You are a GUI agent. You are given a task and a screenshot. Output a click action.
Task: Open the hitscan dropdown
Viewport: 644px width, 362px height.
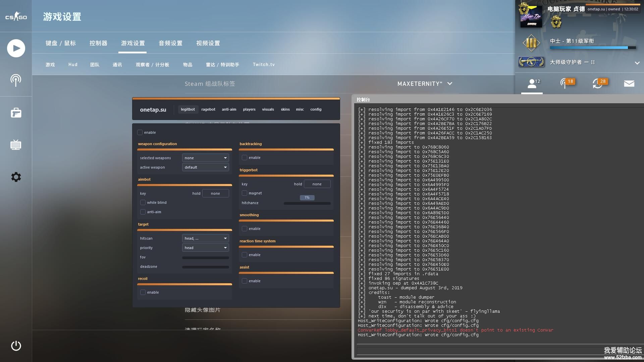206,238
